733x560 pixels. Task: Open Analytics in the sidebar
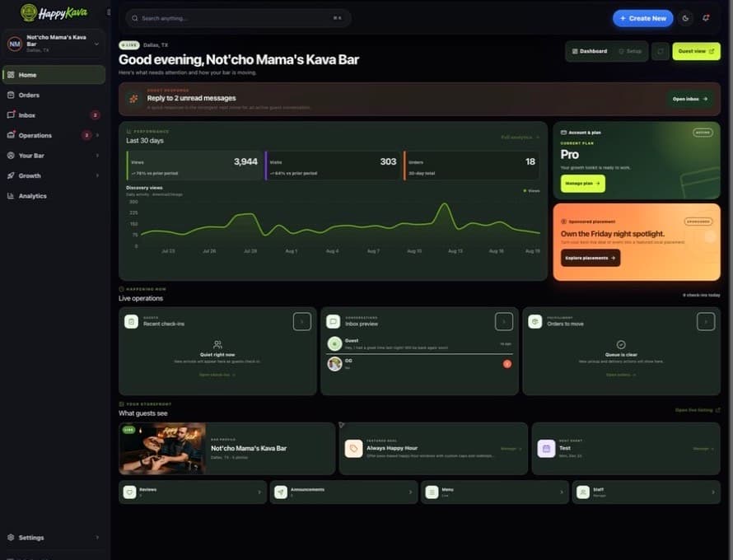(x=54, y=196)
